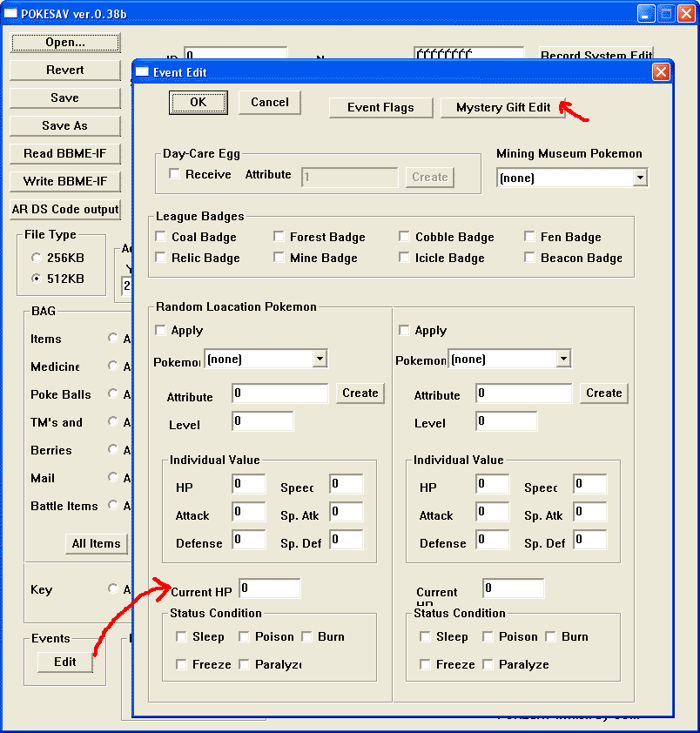Toggle right Paralyze status checkbox
The width and height of the screenshot is (700, 733).
coord(488,664)
